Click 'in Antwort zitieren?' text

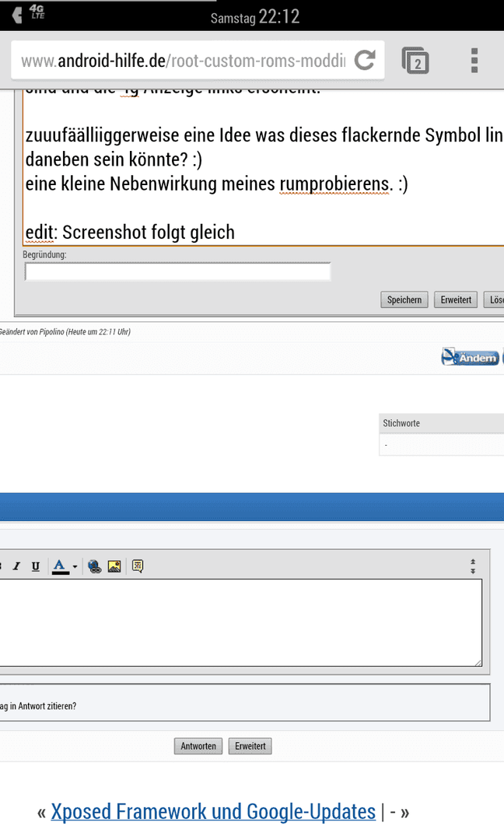pos(43,706)
